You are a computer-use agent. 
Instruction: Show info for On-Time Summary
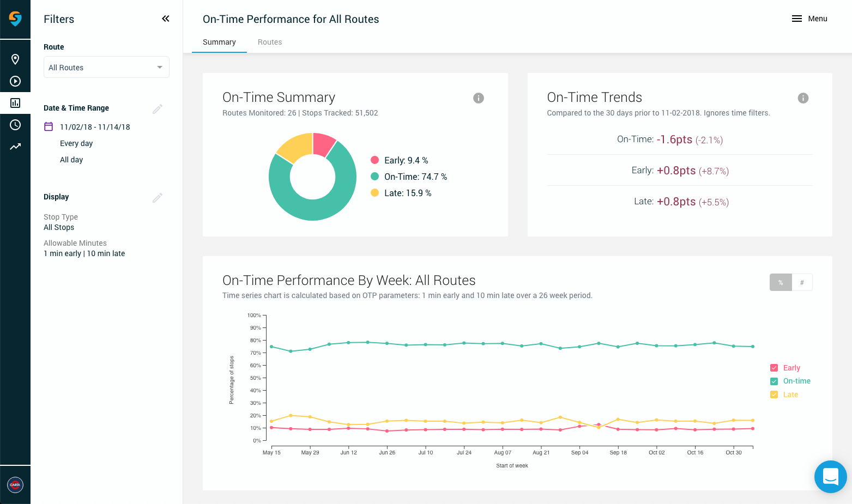[479, 98]
